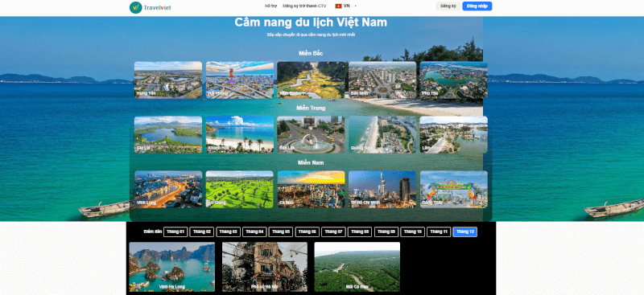Click the Travelviet logo icon
This screenshot has width=644, height=295.
pyautogui.click(x=135, y=7)
